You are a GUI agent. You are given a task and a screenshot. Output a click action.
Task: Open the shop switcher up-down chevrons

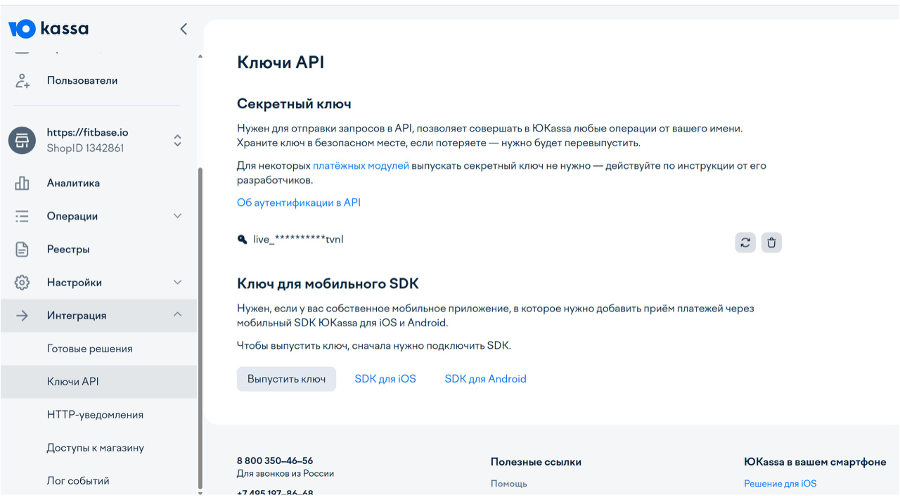tap(177, 140)
